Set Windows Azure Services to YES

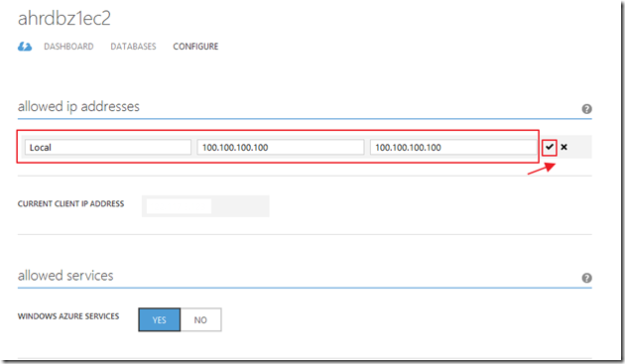point(160,319)
